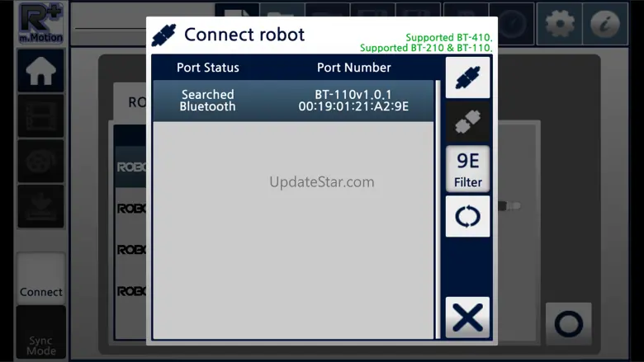Image resolution: width=644 pixels, height=362 pixels.
Task: Open settings gear in top toolbar
Action: coord(560,24)
